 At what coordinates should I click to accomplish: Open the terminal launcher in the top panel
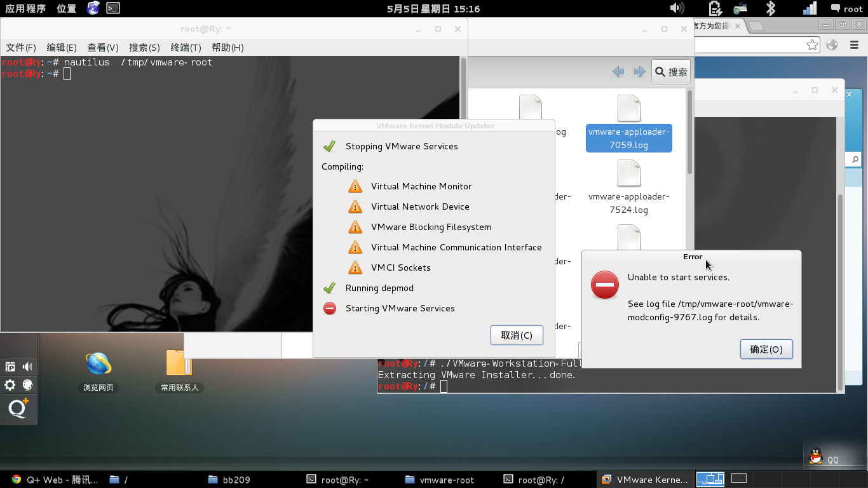point(112,8)
